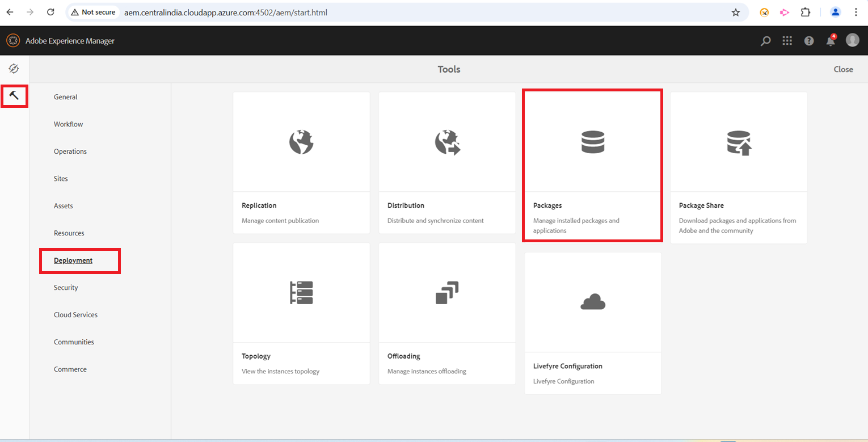The height and width of the screenshot is (442, 868).
Task: Reload the page with the browser refresh icon
Action: coord(50,12)
